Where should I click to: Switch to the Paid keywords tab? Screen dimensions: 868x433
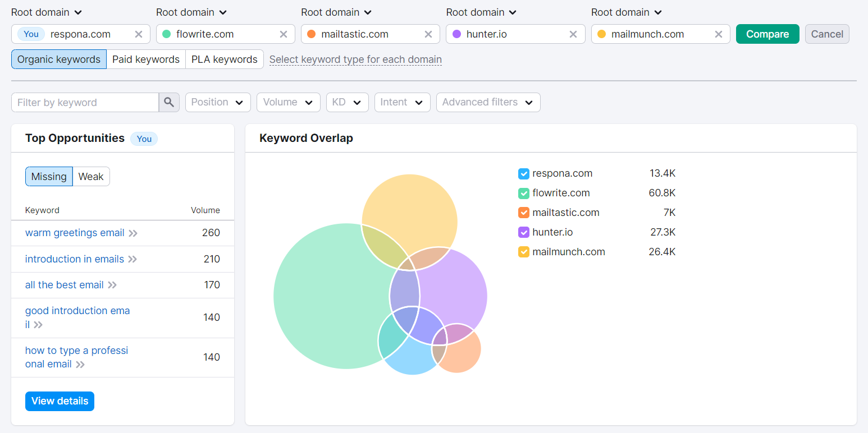click(x=145, y=59)
